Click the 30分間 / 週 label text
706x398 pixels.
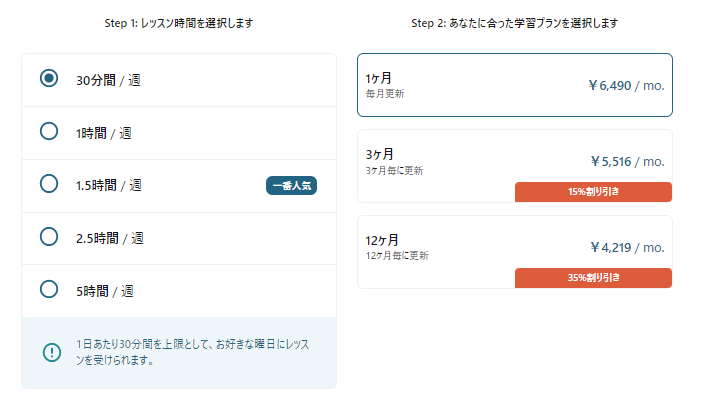click(108, 80)
